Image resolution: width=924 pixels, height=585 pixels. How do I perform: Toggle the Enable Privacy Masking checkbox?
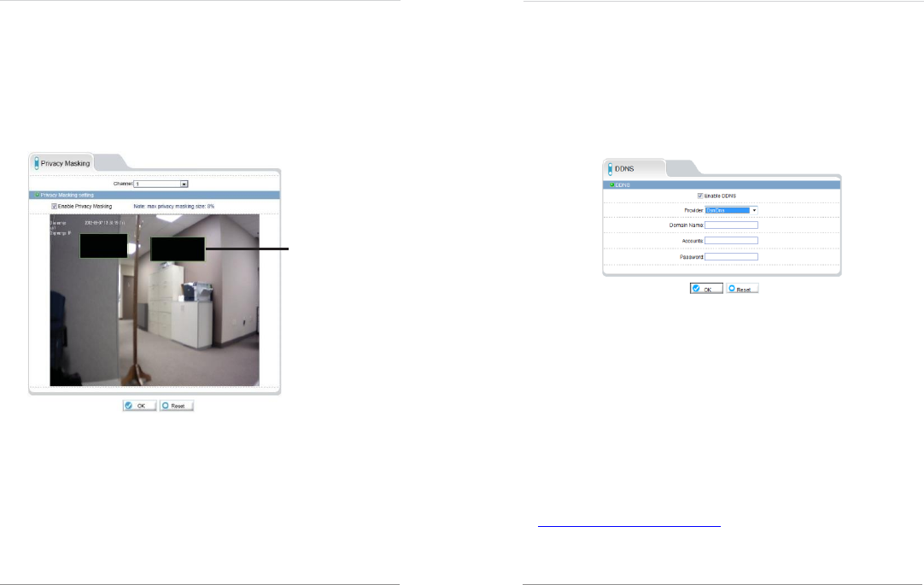(54, 206)
